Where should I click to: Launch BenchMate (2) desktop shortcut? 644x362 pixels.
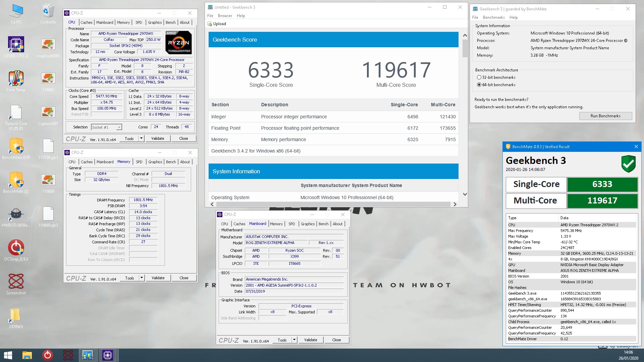[x=16, y=183]
